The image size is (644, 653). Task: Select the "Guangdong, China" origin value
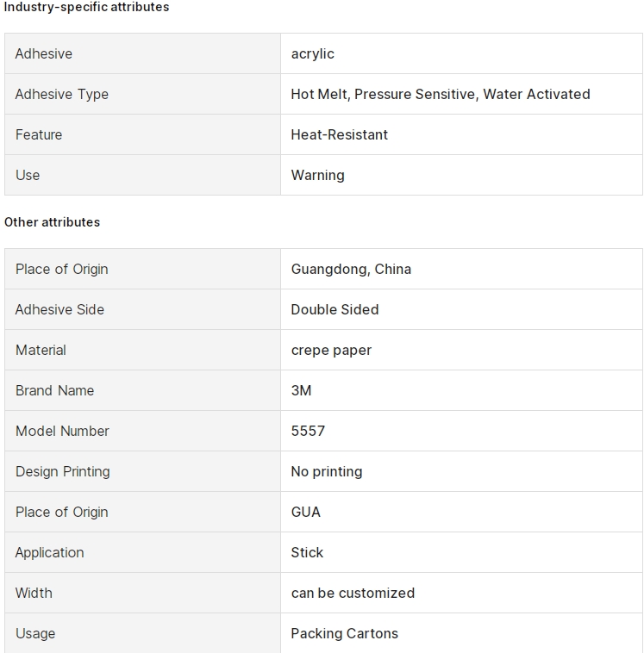351,269
